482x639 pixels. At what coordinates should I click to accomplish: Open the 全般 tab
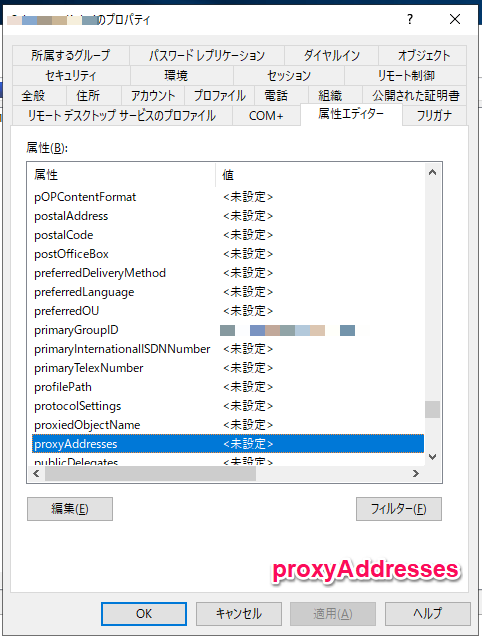pyautogui.click(x=33, y=96)
